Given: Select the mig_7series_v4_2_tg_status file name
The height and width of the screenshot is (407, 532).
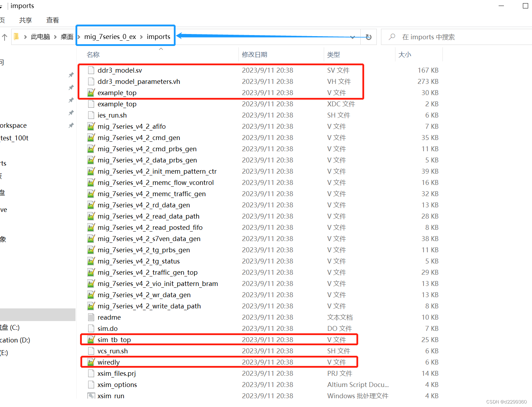Looking at the screenshot, I should (139, 261).
